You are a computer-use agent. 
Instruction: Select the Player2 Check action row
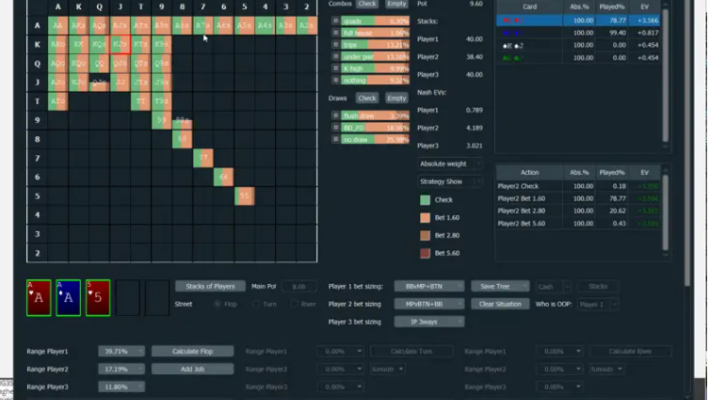(x=590, y=186)
